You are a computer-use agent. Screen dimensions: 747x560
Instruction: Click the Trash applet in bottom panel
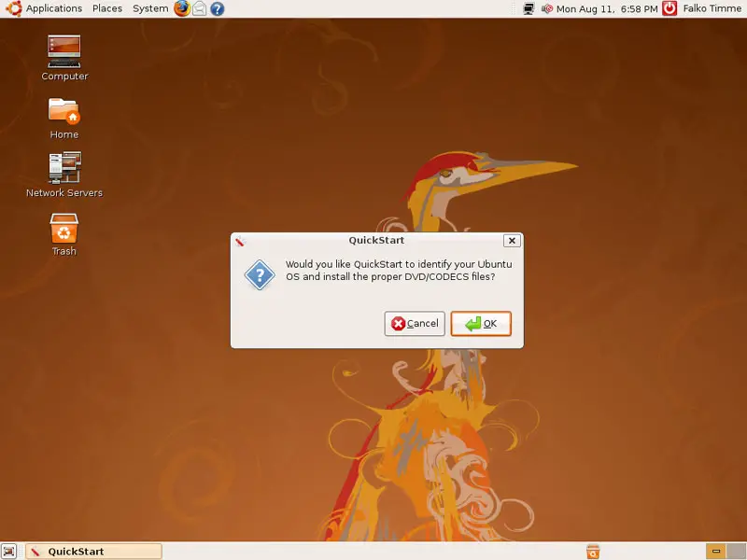pyautogui.click(x=593, y=552)
